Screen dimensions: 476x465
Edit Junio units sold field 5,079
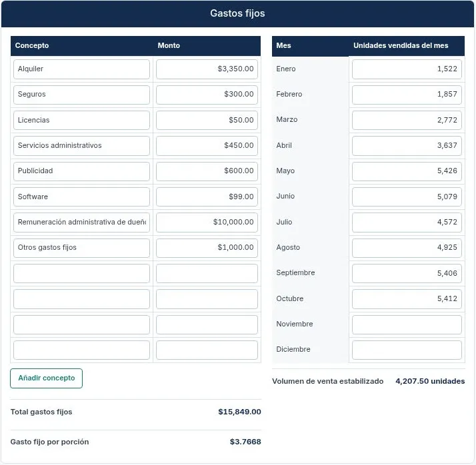pos(407,197)
